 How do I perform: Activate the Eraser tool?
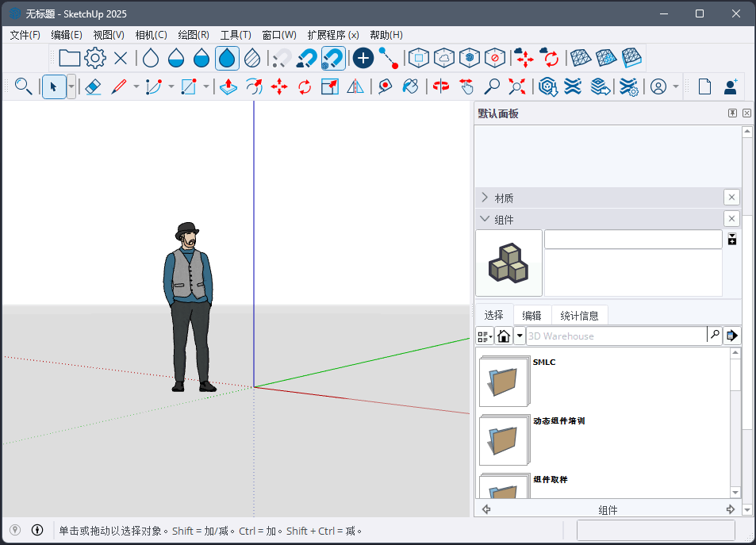click(x=94, y=86)
